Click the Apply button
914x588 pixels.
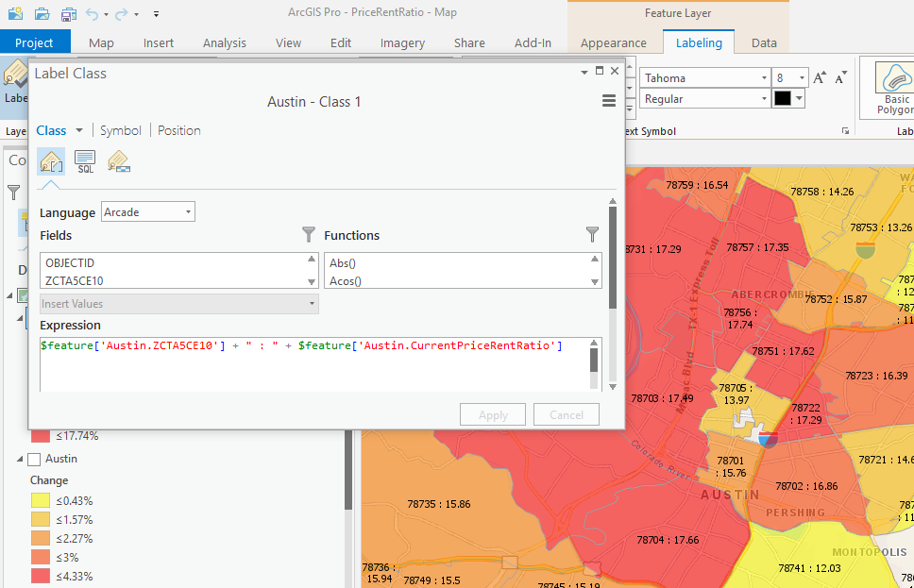pyautogui.click(x=493, y=415)
